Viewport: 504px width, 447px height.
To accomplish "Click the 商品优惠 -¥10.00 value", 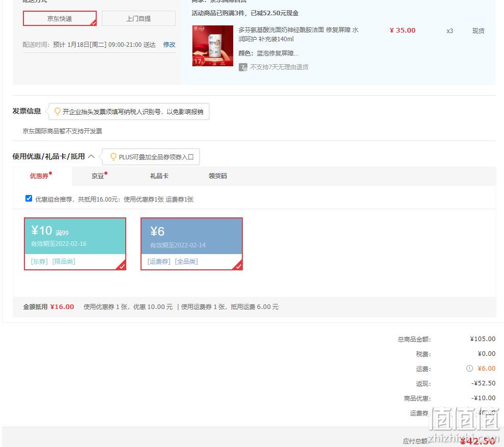I will coord(484,398).
